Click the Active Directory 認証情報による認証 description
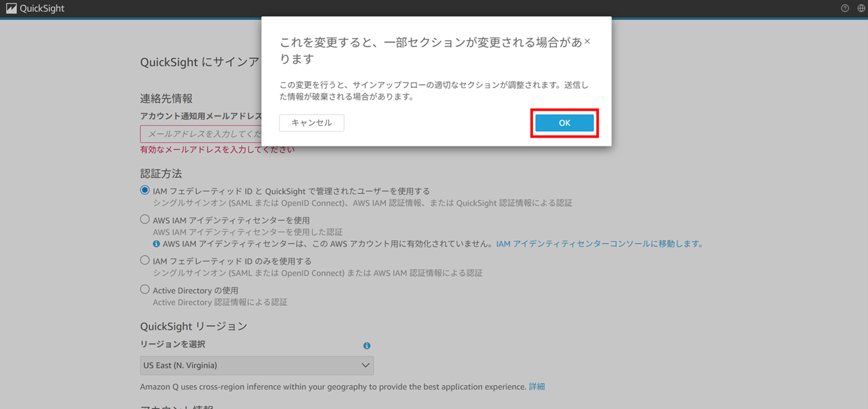 [x=220, y=303]
